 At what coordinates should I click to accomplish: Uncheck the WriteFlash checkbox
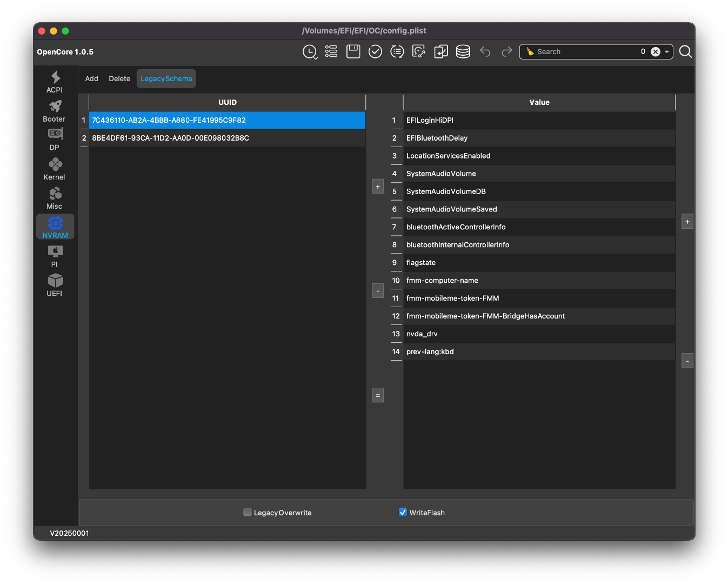point(403,513)
